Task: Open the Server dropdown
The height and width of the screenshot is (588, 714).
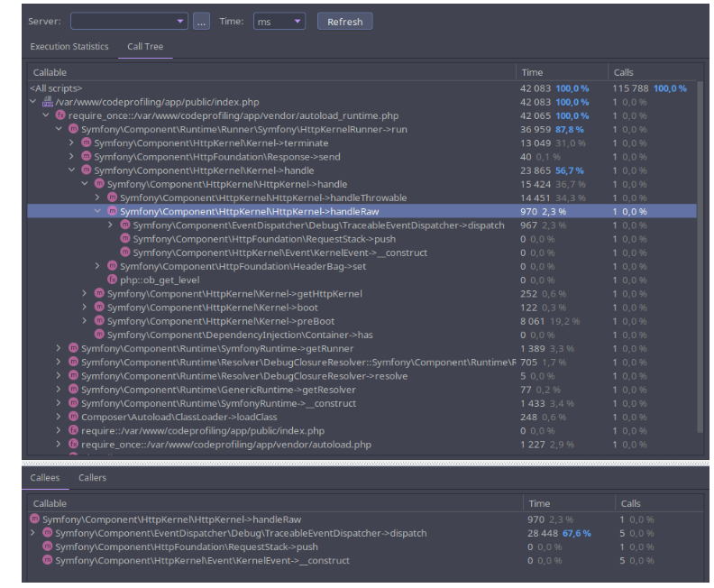Action: pos(129,21)
